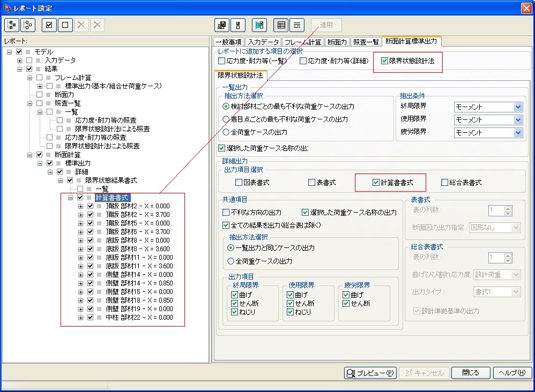Check the フレーム計算 tree checkbox
Image resolution: width=535 pixels, height=392 pixels.
point(40,77)
